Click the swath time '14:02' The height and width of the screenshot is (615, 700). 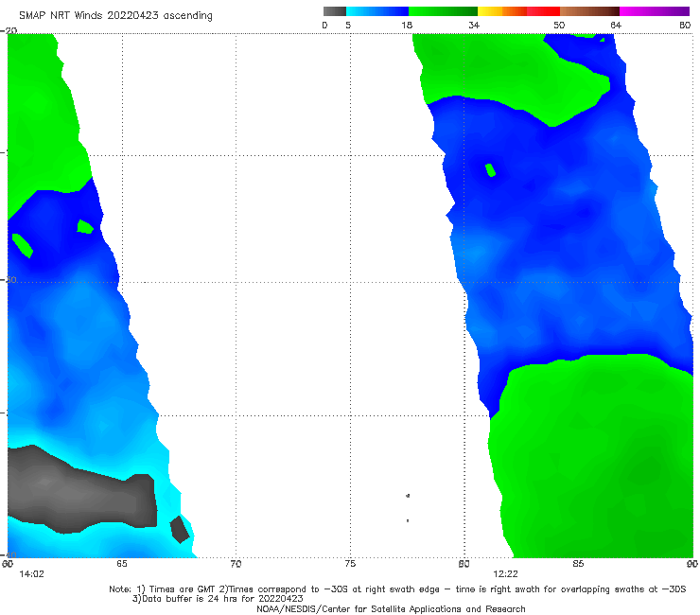click(32, 574)
